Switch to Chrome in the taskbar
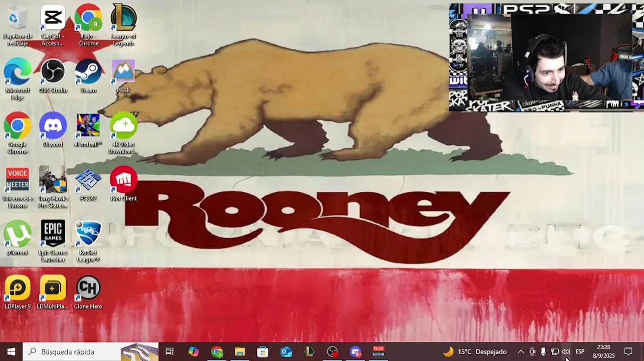644x361 pixels. 217,351
